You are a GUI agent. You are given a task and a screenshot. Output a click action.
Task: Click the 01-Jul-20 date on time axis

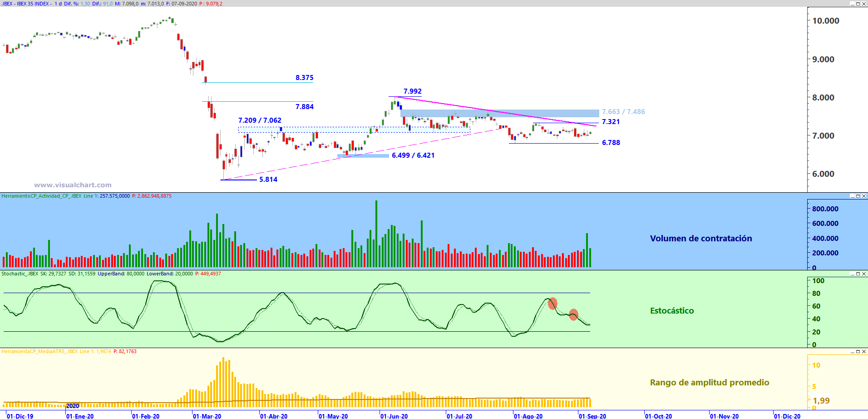click(x=459, y=416)
